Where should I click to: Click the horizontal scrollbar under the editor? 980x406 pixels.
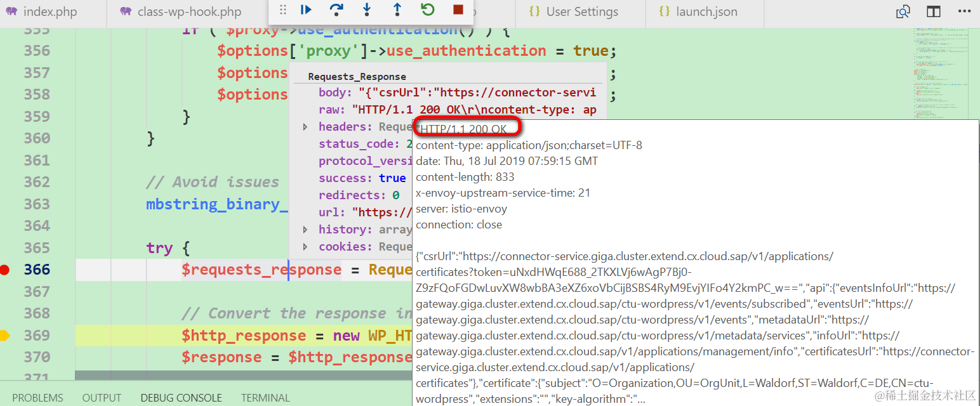click(244, 376)
